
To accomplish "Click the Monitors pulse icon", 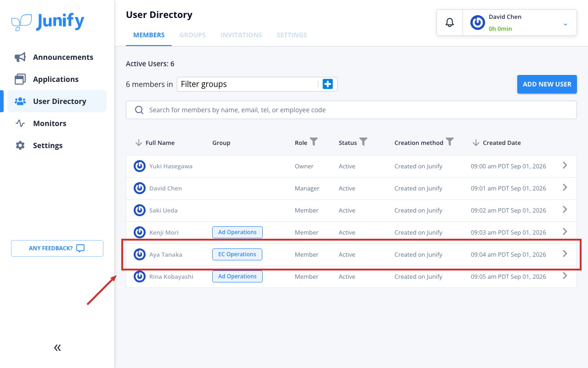I will [x=20, y=123].
